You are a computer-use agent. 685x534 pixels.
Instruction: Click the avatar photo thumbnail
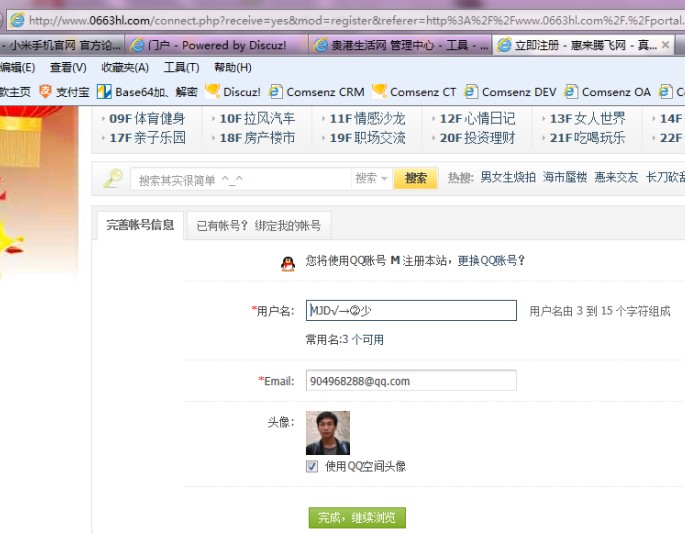328,433
